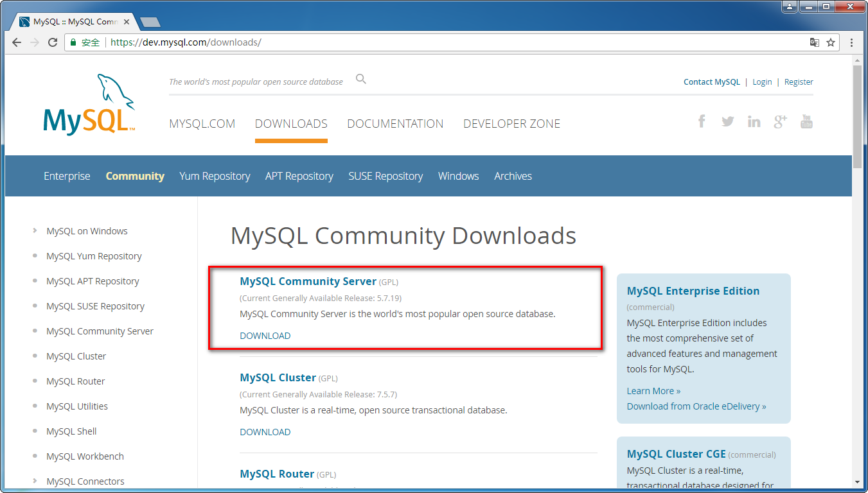Select Community in blue submenu
Image resolution: width=868 pixels, height=493 pixels.
[x=135, y=176]
